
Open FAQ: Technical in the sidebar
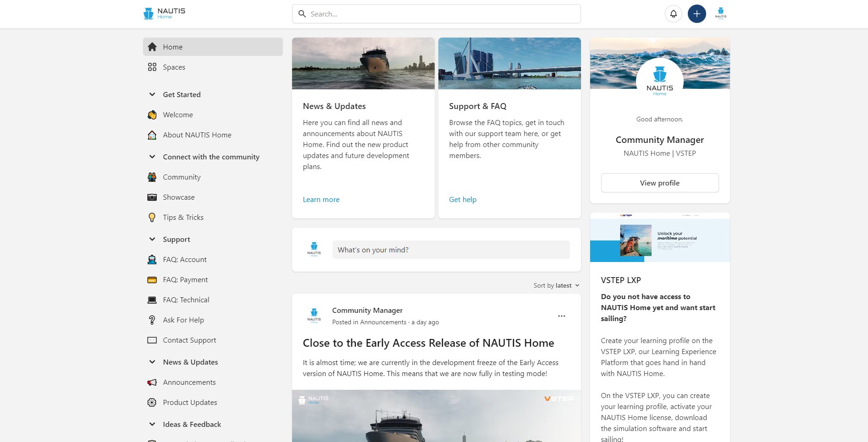coord(213,300)
